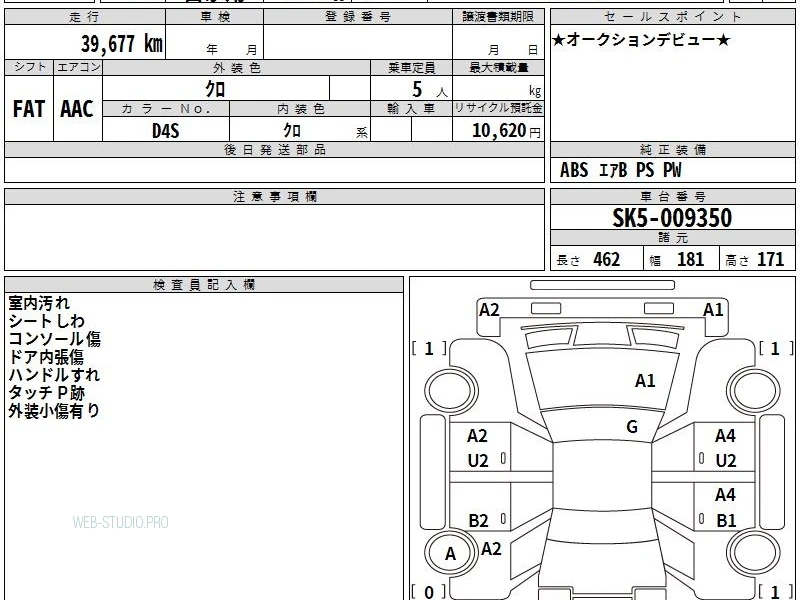Screen dimensions: 800x600
Task: Select the inspector note コンソール傷
Action: (54, 339)
